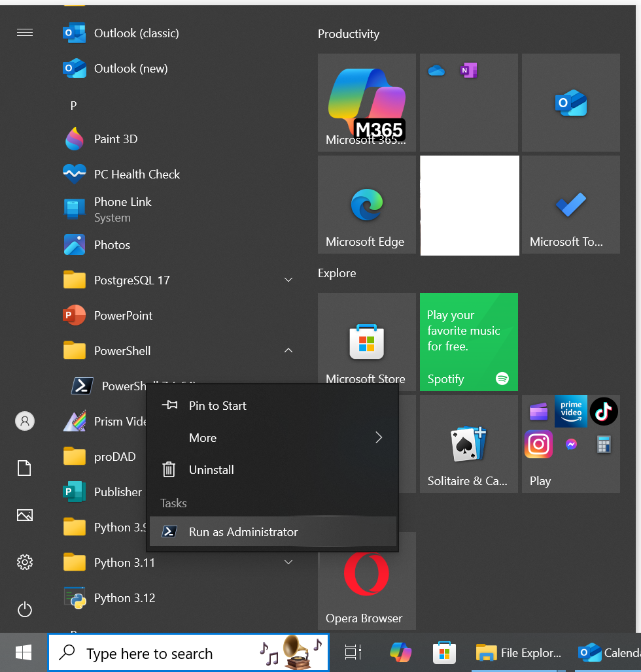The image size is (641, 672).
Task: Open the Power options menu
Action: [x=24, y=609]
